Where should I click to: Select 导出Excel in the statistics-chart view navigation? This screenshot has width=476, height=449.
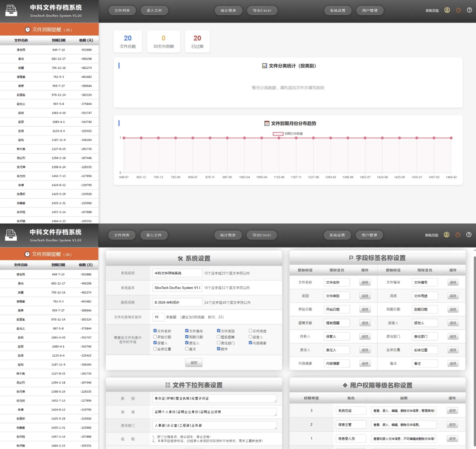pos(262,11)
